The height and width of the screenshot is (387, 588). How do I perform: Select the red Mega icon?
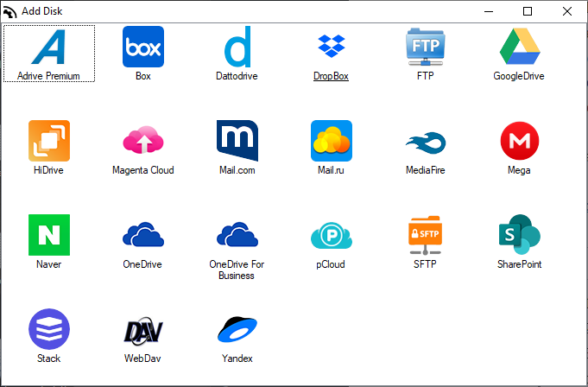tap(520, 141)
